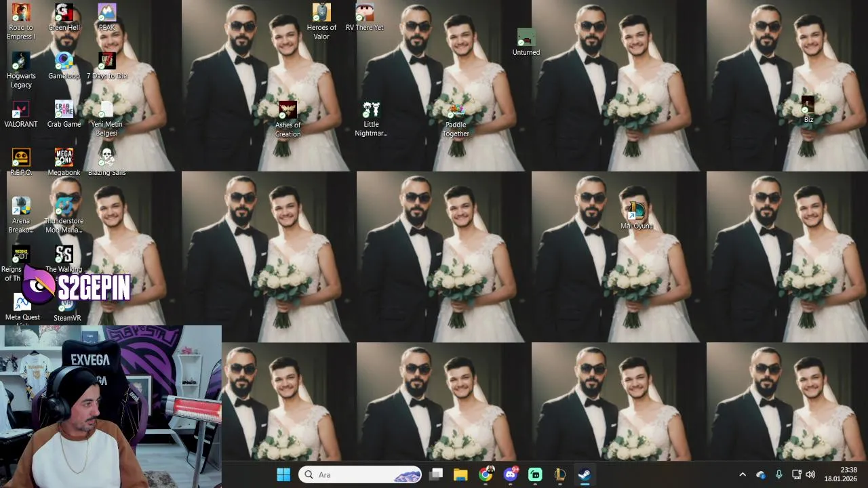Screen dimensions: 868x488
Task: Select the Yeni Metin Belgesi text file
Action: coord(106,119)
